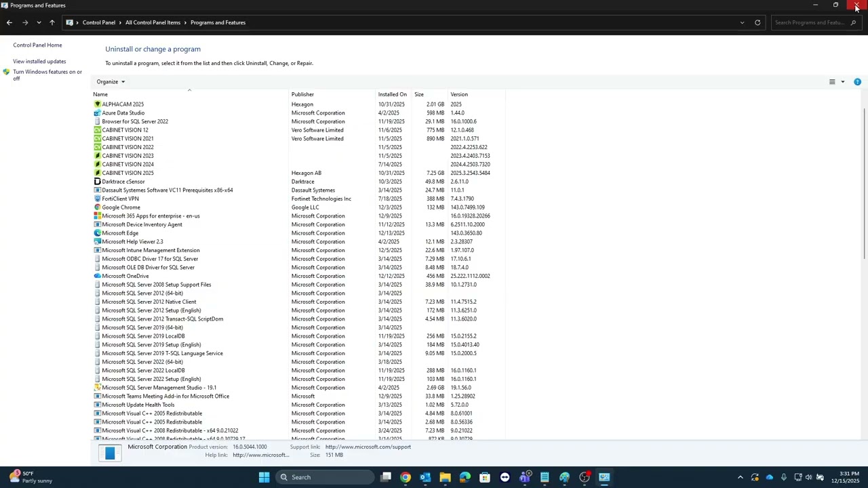The height and width of the screenshot is (488, 868).
Task: Go up one level with the up arrow
Action: [52, 22]
